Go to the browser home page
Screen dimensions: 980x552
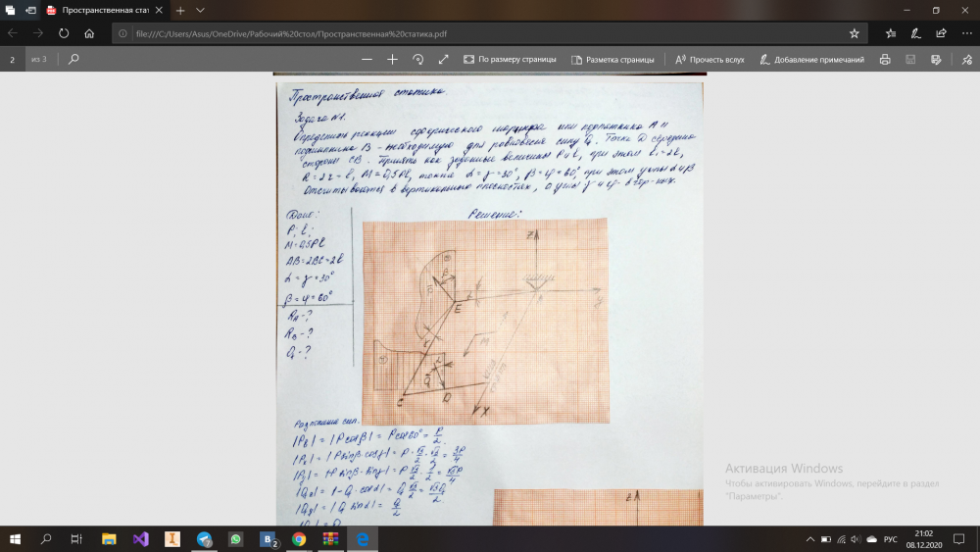89,32
